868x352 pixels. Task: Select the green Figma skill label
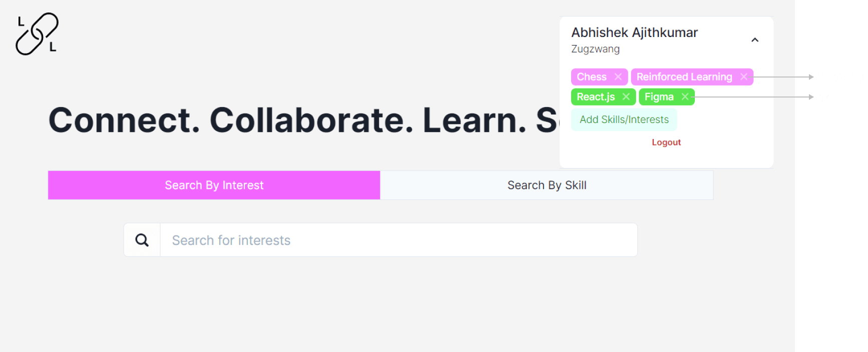tap(659, 97)
